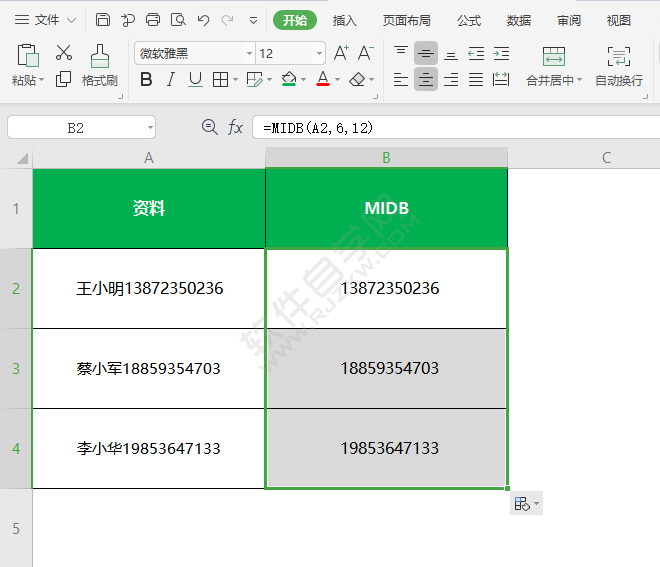This screenshot has width=660, height=567.
Task: Open Insert Function fx button
Action: click(x=235, y=127)
